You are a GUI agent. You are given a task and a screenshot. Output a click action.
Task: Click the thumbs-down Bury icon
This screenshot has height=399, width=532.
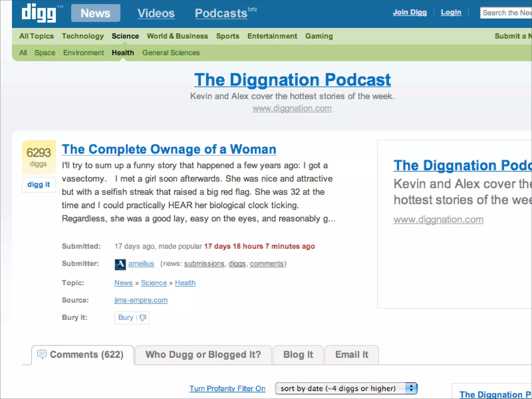pos(143,318)
